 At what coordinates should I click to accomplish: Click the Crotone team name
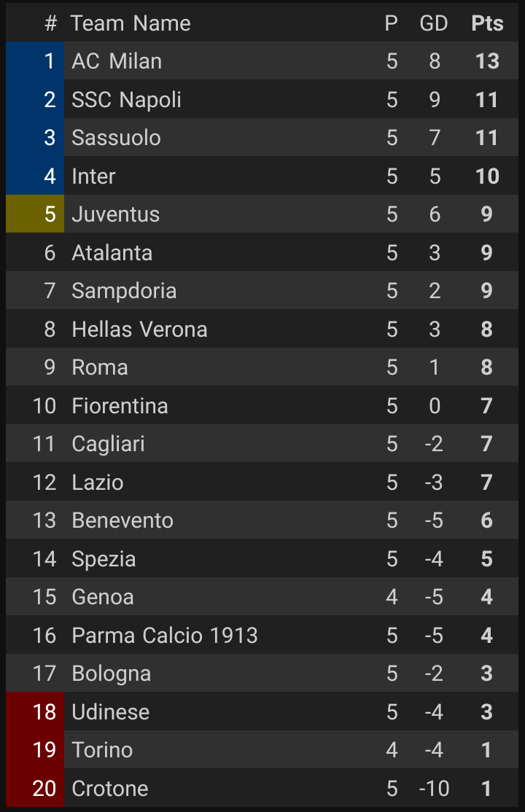[110, 789]
